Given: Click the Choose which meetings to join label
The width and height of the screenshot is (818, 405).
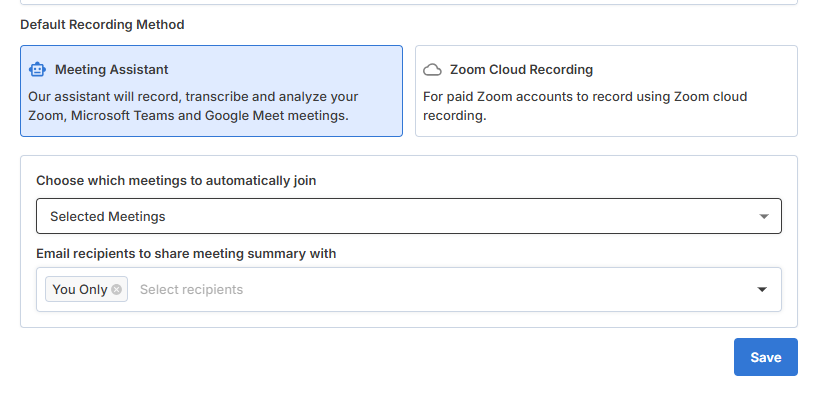Looking at the screenshot, I should pos(176,181).
